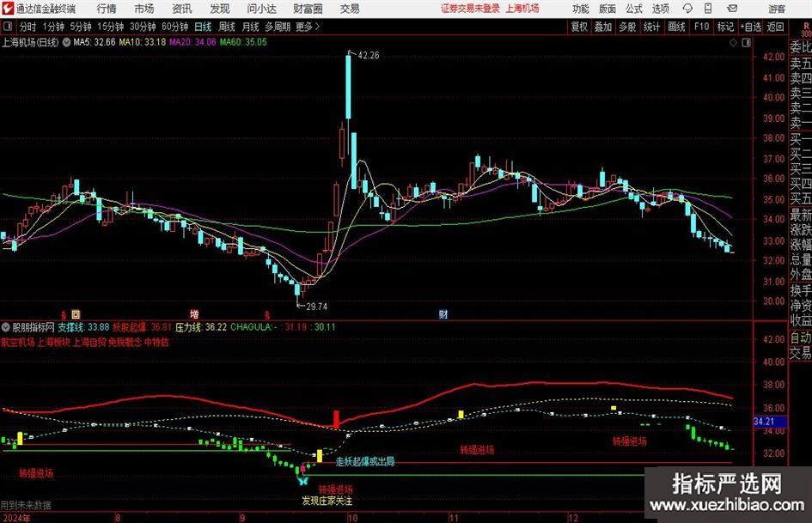812x523 pixels.
Task: Click the MA5: 32.66 value
Action: click(95, 42)
